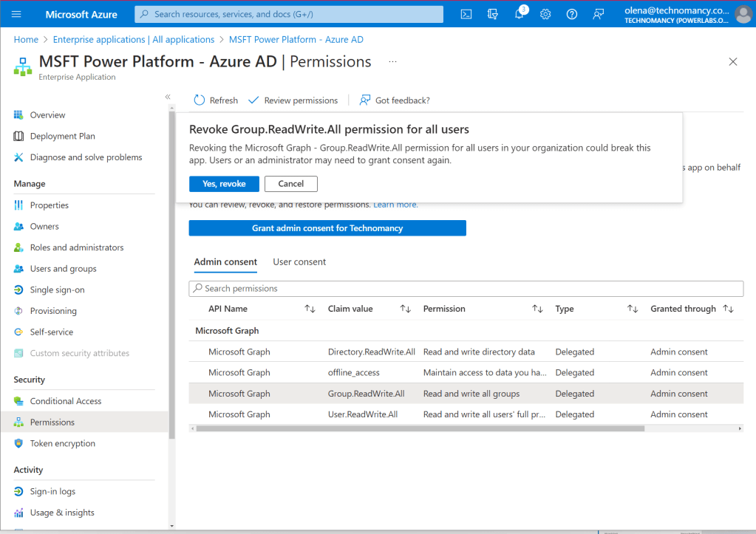Screen dimensions: 756x534
Task: Open Conditional Access in sidebar
Action: point(65,401)
